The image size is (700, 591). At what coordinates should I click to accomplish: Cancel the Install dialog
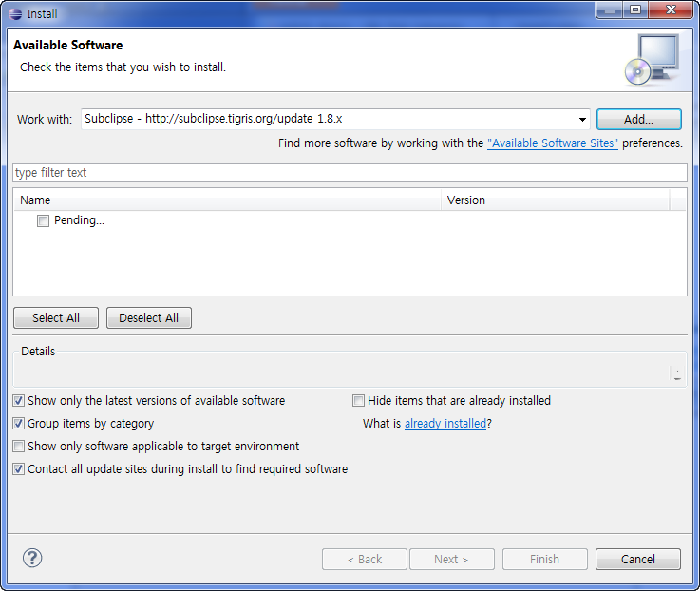(x=638, y=560)
